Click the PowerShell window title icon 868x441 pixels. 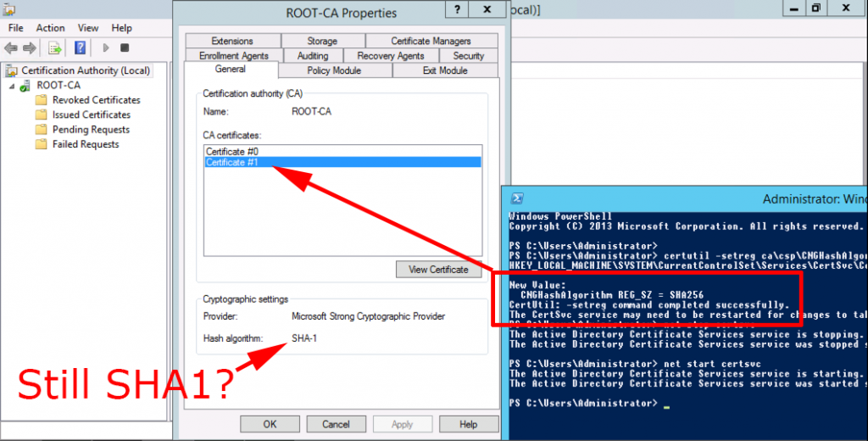click(514, 198)
